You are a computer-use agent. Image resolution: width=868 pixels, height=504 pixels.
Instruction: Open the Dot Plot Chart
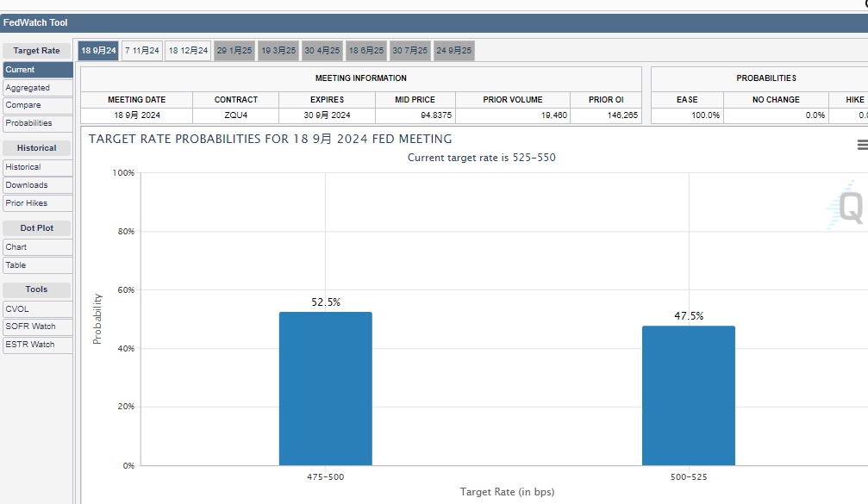37,247
